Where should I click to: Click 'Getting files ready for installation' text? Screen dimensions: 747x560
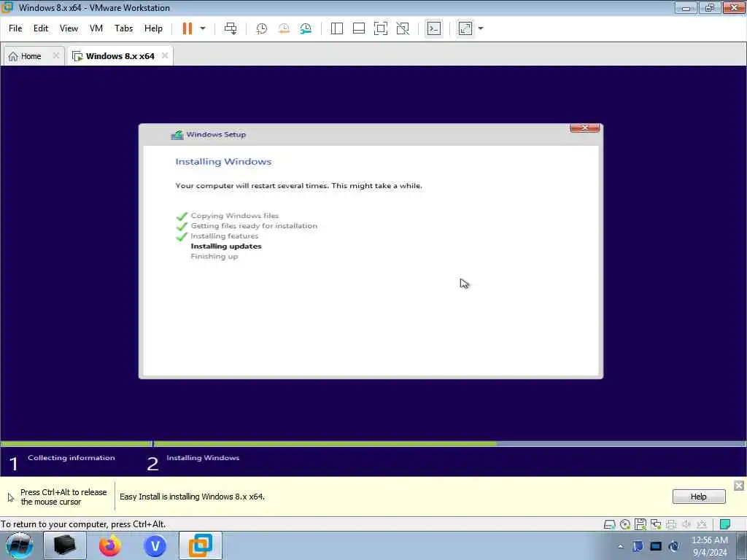coord(254,226)
